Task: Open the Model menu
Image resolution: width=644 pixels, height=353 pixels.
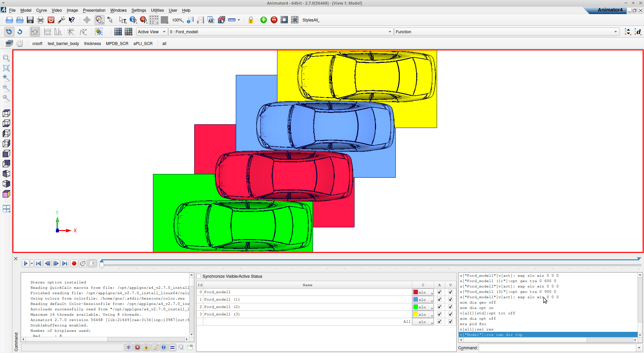Action: [26, 10]
